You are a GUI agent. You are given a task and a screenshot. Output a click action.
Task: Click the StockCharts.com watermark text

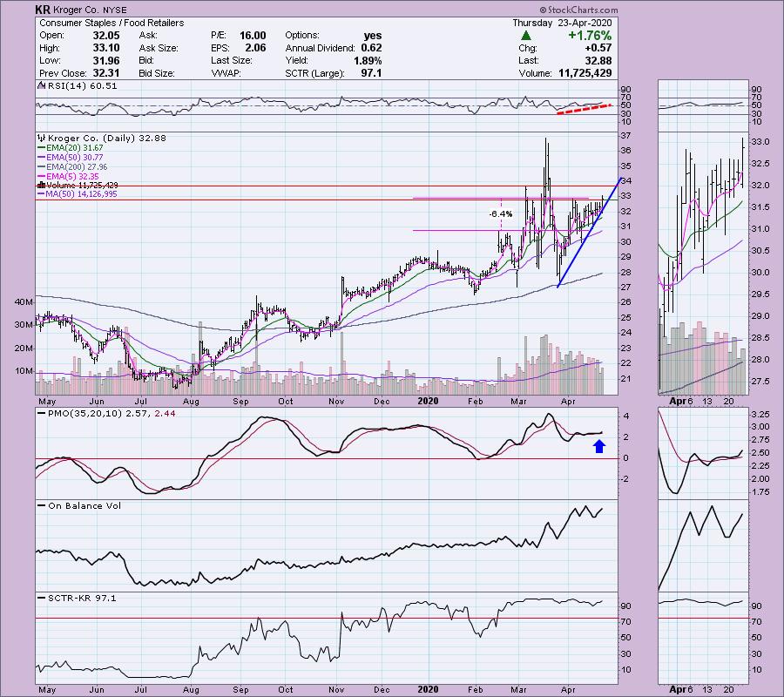coord(579,10)
